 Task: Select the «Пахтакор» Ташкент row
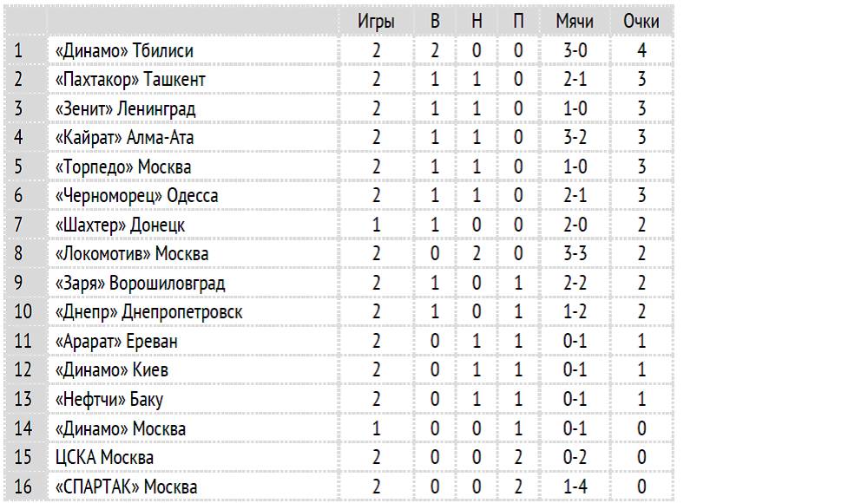coord(130,80)
